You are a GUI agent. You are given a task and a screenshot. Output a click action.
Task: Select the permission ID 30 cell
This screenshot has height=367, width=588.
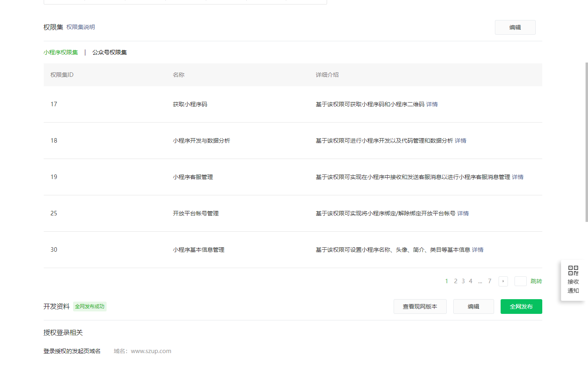coord(54,250)
